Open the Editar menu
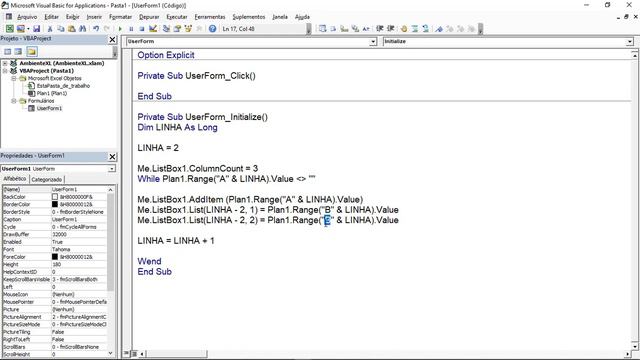The width and height of the screenshot is (640, 360). coord(51,17)
